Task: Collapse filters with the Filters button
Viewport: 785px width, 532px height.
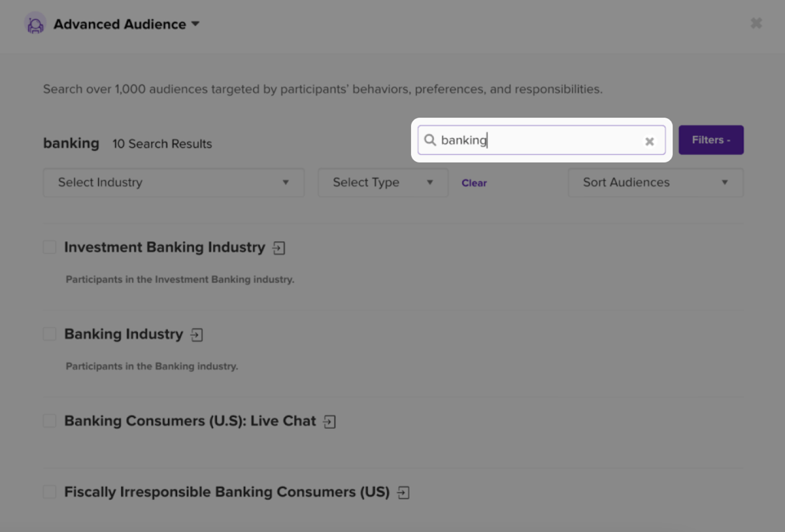Action: [711, 140]
